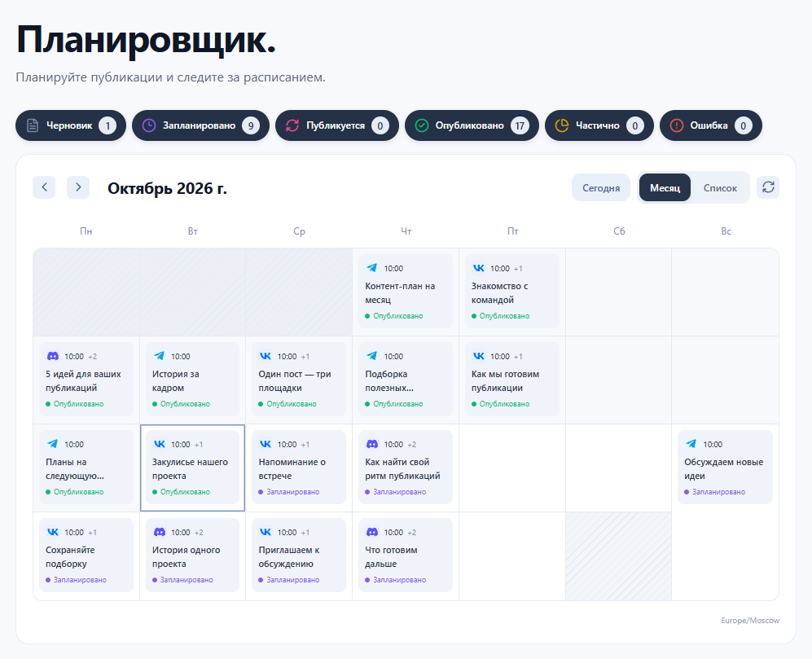Open the post Как найти свой ритм публикаций
Image resolution: width=812 pixels, height=659 pixels.
(406, 468)
